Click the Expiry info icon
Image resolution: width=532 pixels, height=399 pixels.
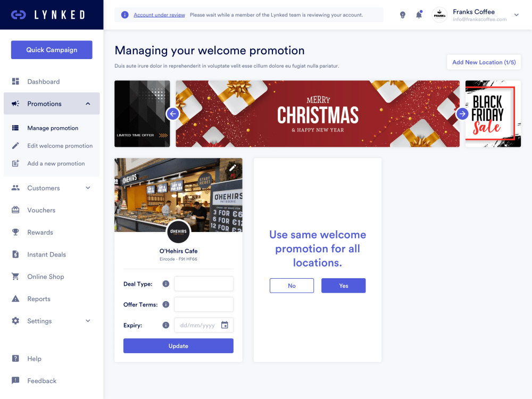pyautogui.click(x=165, y=325)
